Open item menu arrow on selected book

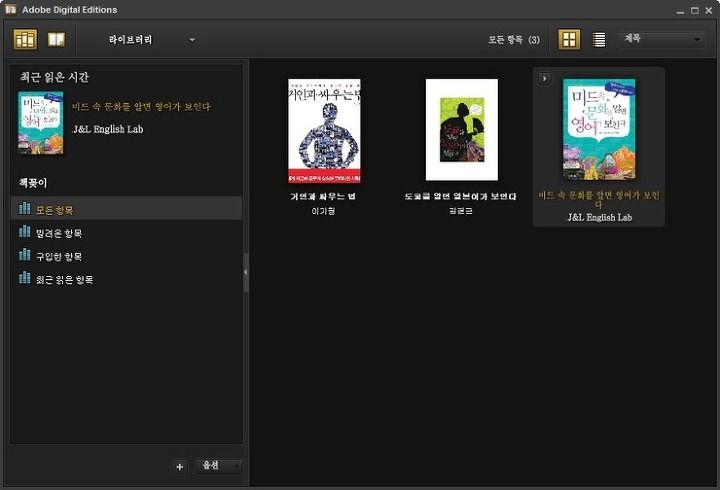click(545, 79)
